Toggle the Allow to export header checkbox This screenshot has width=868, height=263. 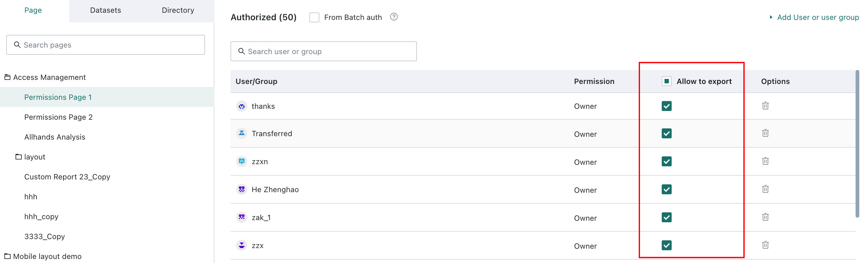pos(666,81)
